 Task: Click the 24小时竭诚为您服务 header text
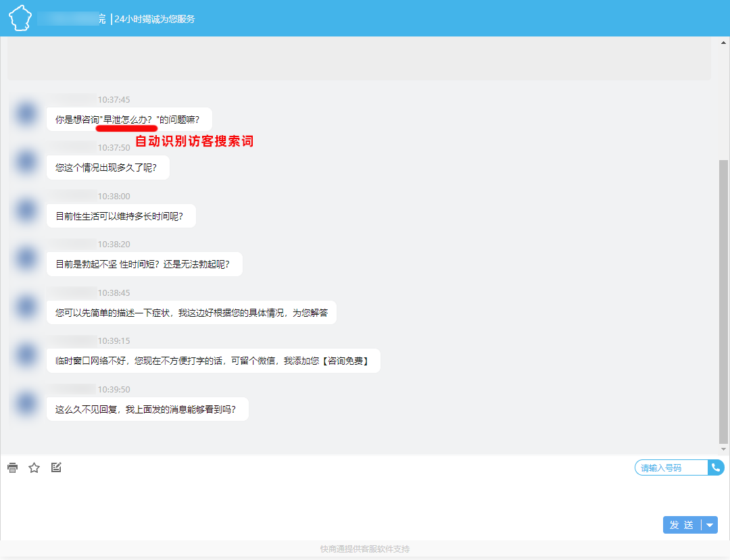(x=155, y=19)
